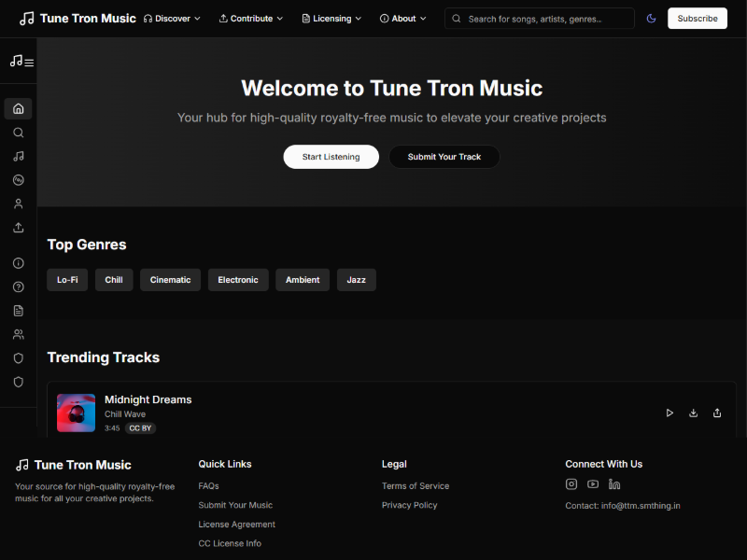Open the Licensing dropdown menu

click(331, 19)
